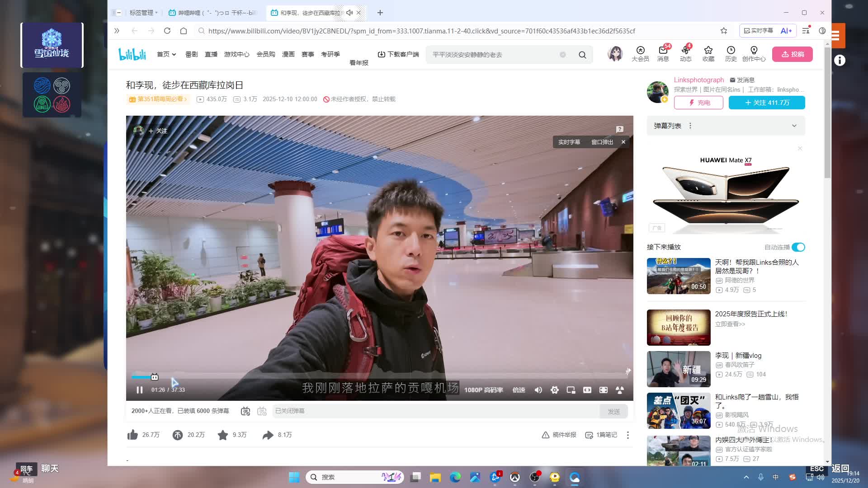Toggle danmaku display on or off
Image resolution: width=868 pixels, height=488 pixels.
coord(245,411)
